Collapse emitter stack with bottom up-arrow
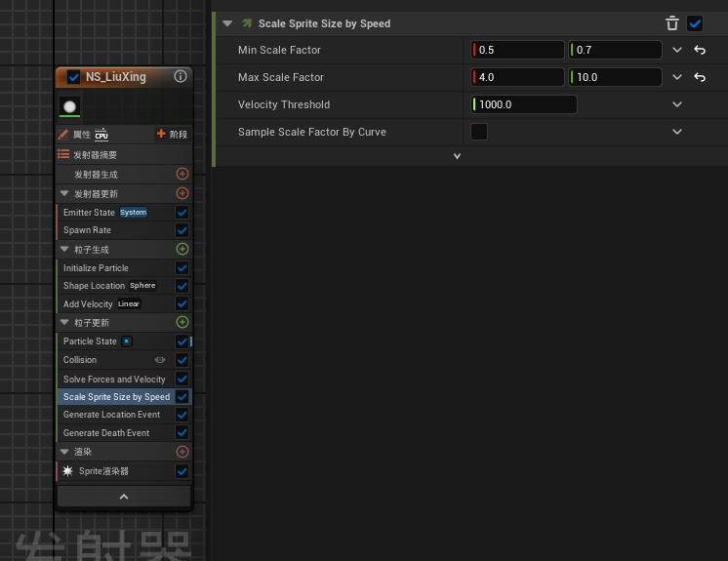The image size is (728, 561). click(124, 497)
